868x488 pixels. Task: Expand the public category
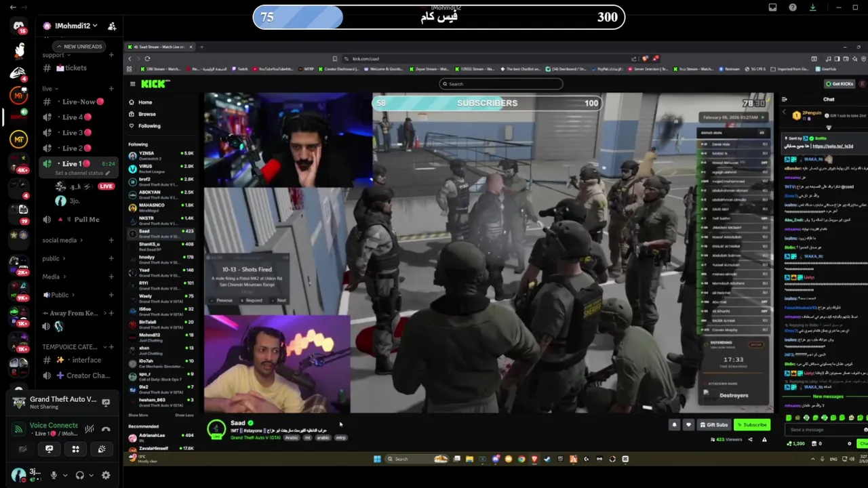(x=54, y=258)
